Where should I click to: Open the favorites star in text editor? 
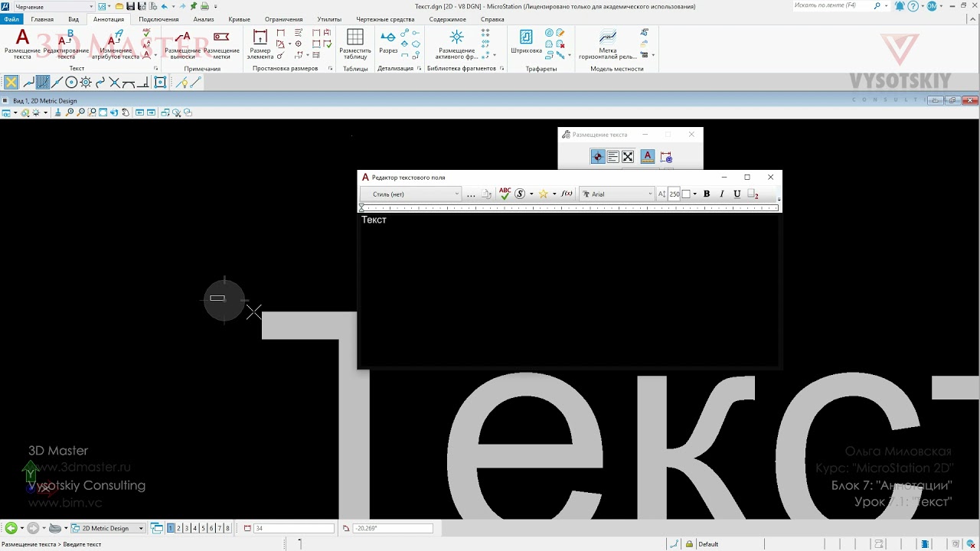click(x=543, y=194)
